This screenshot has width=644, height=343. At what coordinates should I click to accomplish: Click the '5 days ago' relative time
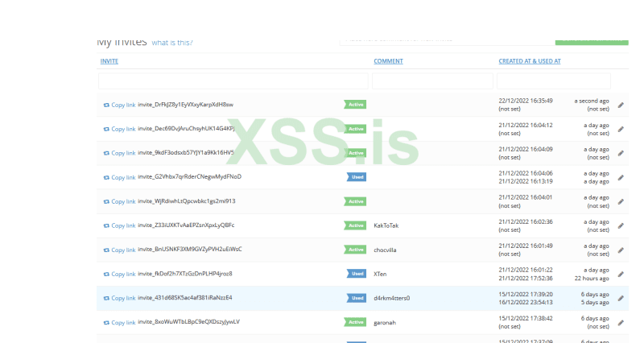[x=595, y=302]
